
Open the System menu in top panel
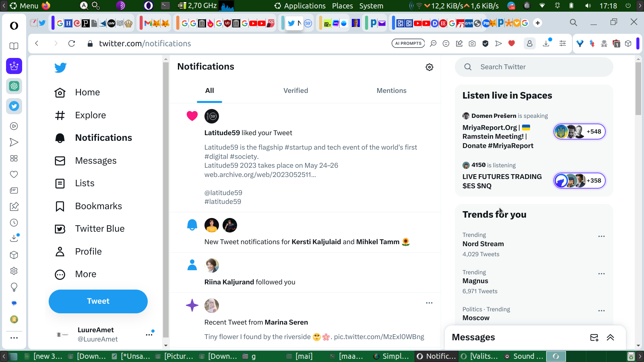pos(371,6)
